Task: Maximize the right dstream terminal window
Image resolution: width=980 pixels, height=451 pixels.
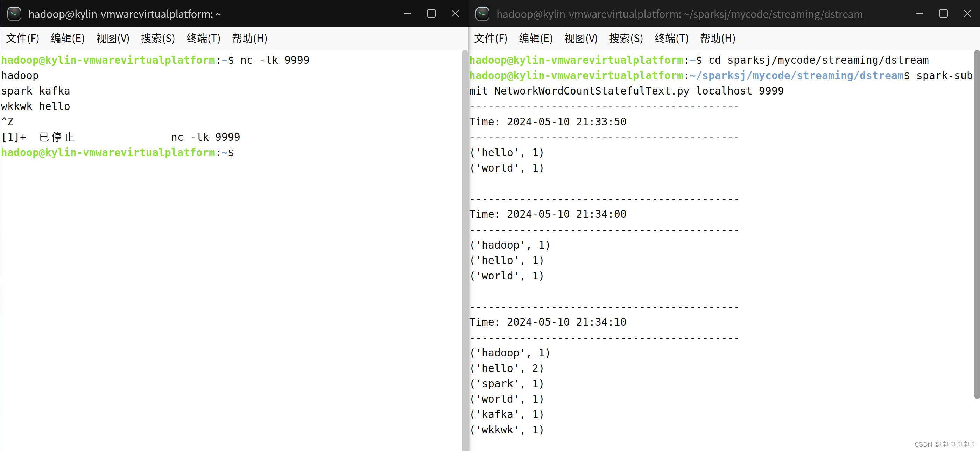Action: pyautogui.click(x=943, y=14)
